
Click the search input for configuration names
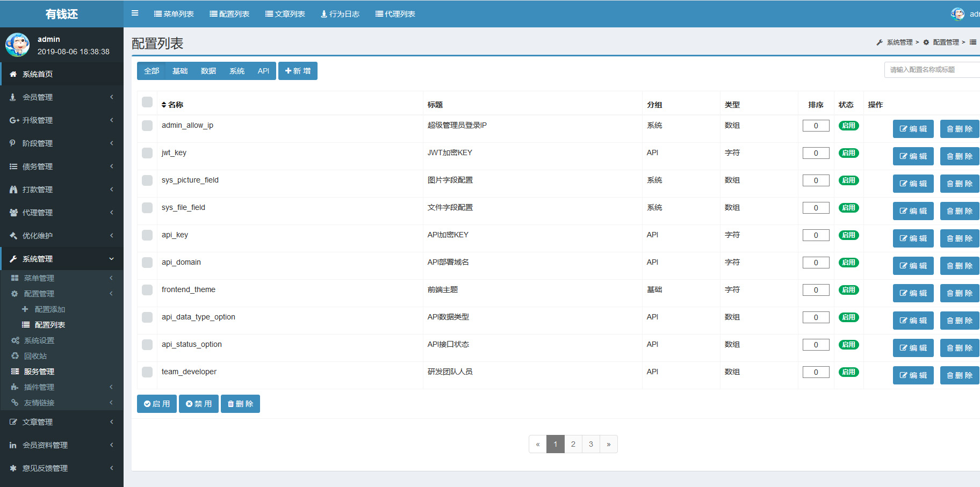(935, 69)
